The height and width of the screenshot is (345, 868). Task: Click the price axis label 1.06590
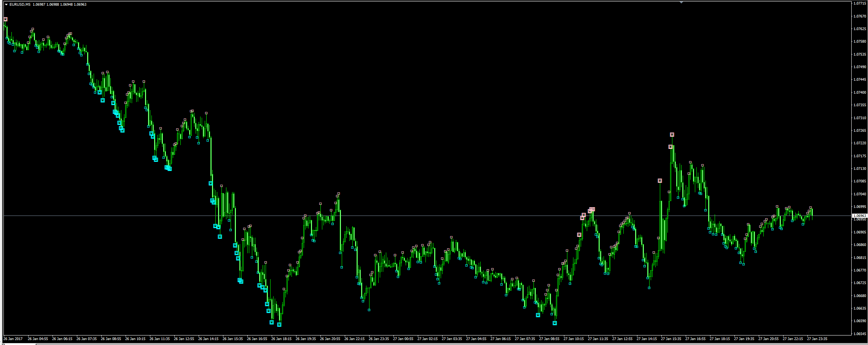pyautogui.click(x=860, y=321)
